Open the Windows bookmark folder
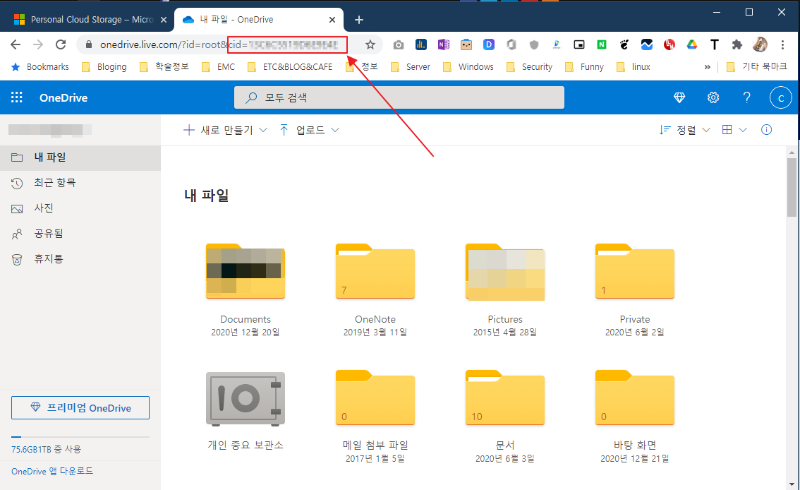 tap(468, 67)
